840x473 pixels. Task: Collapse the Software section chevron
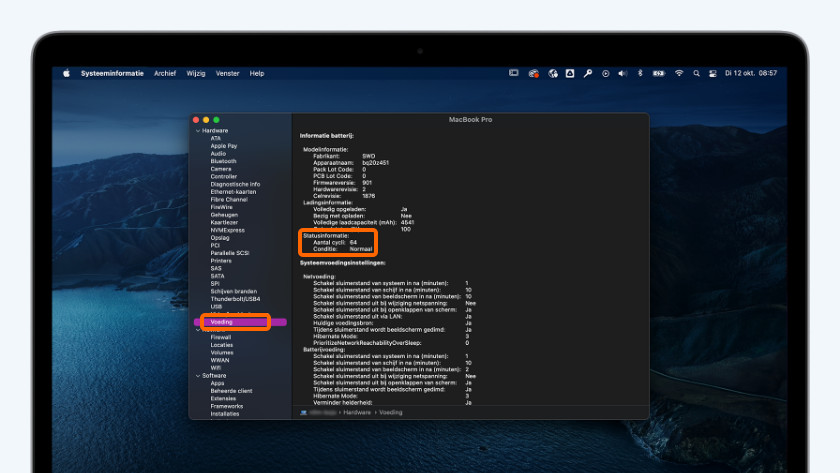(198, 376)
